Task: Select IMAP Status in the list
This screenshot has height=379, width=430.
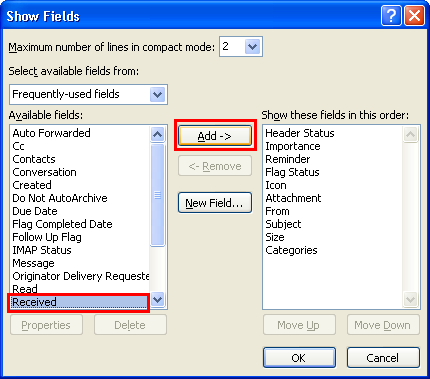Action: tap(42, 250)
